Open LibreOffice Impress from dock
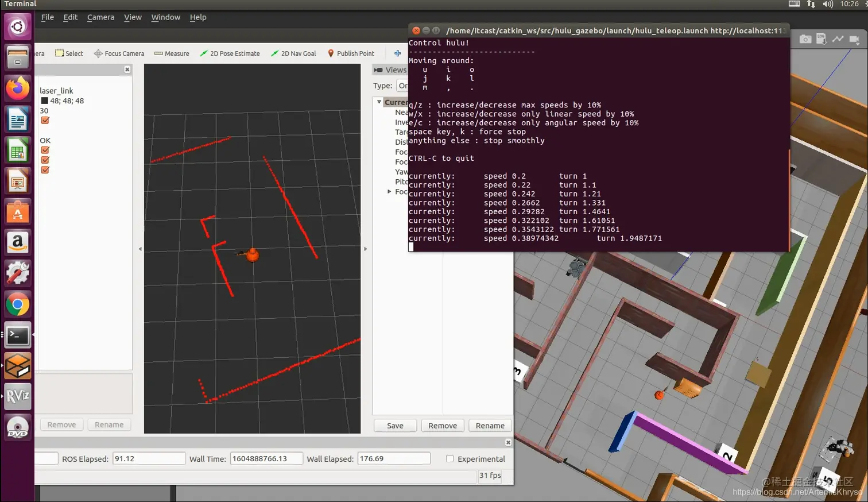The height and width of the screenshot is (502, 868). [18, 182]
